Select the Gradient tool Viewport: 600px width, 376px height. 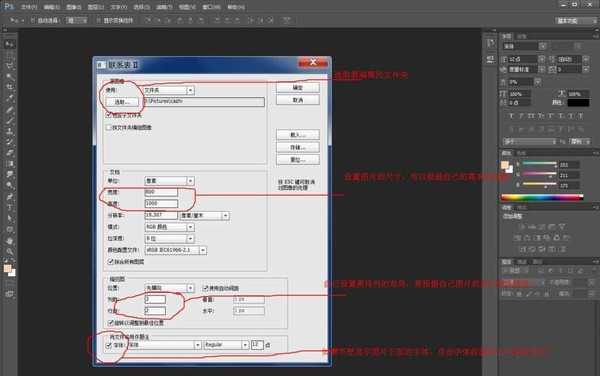coord(9,164)
